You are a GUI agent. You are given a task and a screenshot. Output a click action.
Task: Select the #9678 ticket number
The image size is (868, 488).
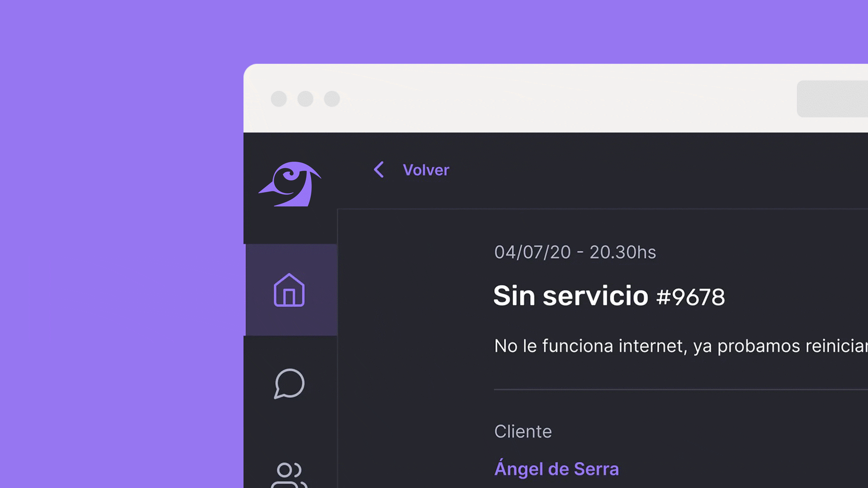[690, 297]
